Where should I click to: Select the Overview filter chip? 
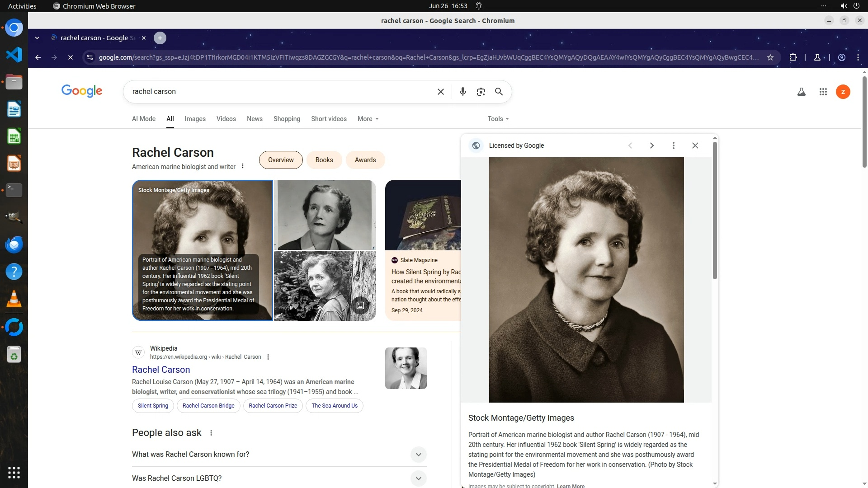pos(280,160)
